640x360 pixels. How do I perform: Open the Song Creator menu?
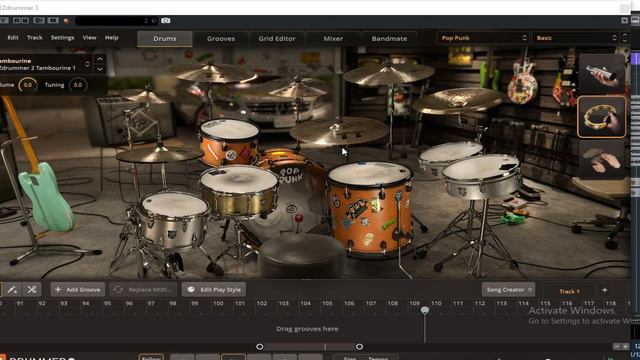[x=509, y=290]
